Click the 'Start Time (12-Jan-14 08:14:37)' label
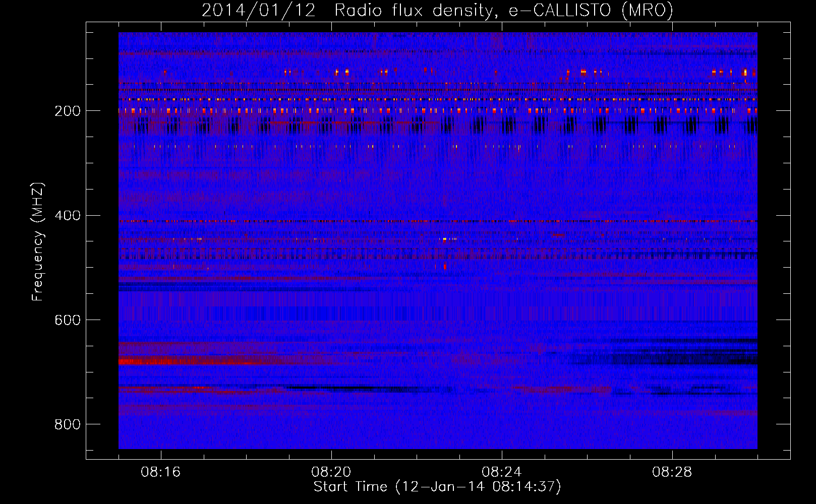 click(x=437, y=487)
